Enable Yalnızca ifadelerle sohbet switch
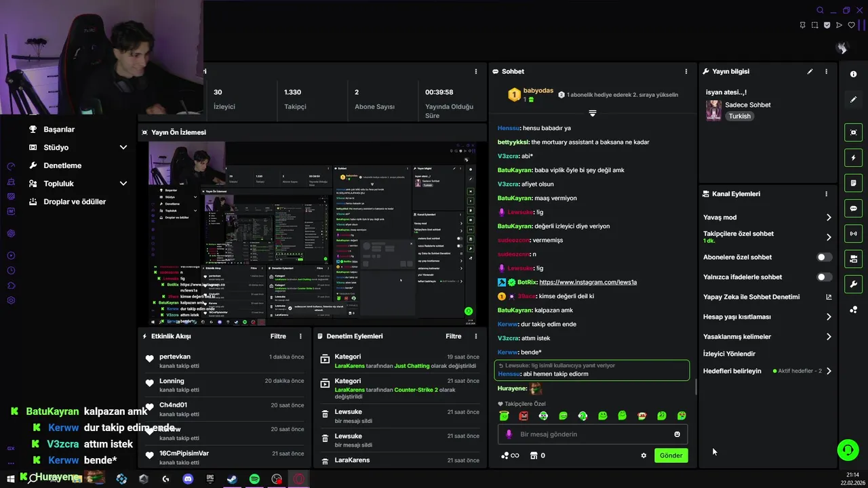This screenshot has height=488, width=868. point(824,277)
